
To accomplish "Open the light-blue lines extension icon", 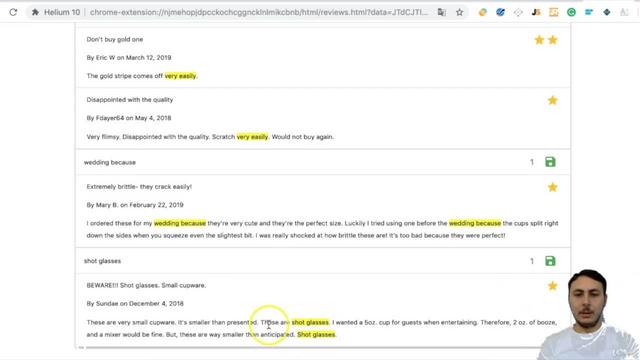I will pyautogui.click(x=589, y=12).
